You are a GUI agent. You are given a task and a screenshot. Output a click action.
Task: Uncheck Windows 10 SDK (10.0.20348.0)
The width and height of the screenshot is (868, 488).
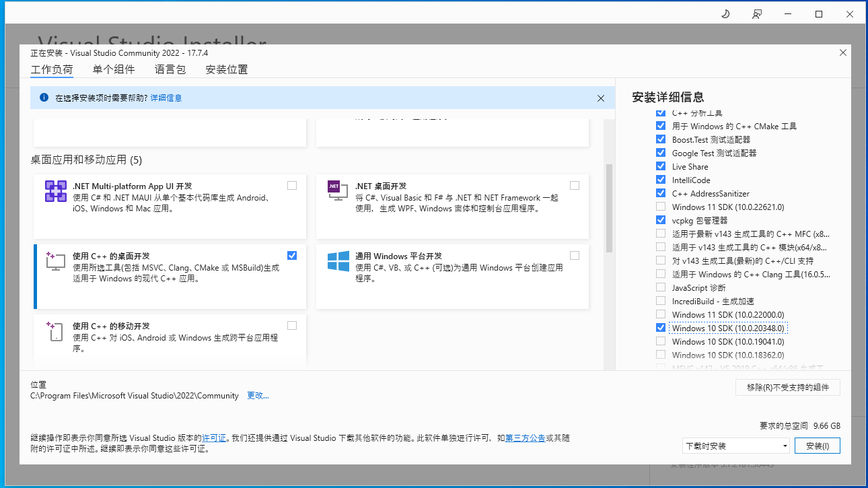coord(660,328)
